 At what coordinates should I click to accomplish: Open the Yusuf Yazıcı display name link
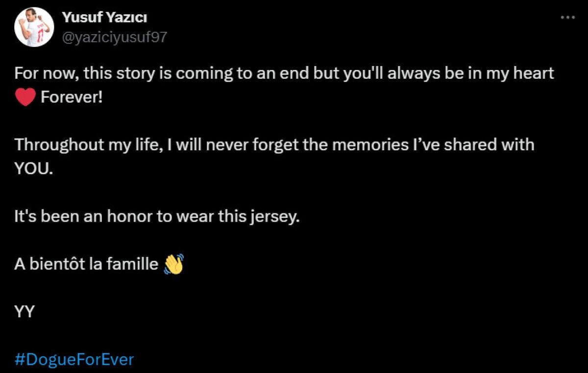104,18
